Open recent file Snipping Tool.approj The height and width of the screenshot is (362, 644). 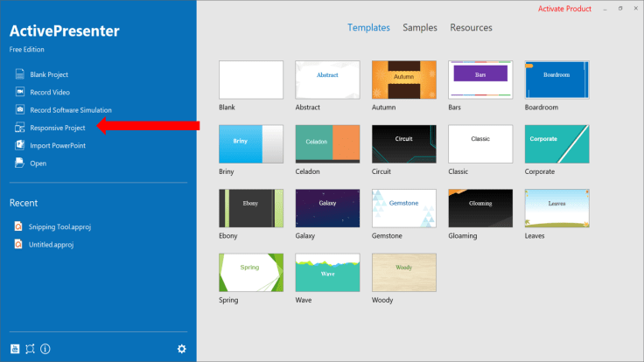tap(59, 227)
